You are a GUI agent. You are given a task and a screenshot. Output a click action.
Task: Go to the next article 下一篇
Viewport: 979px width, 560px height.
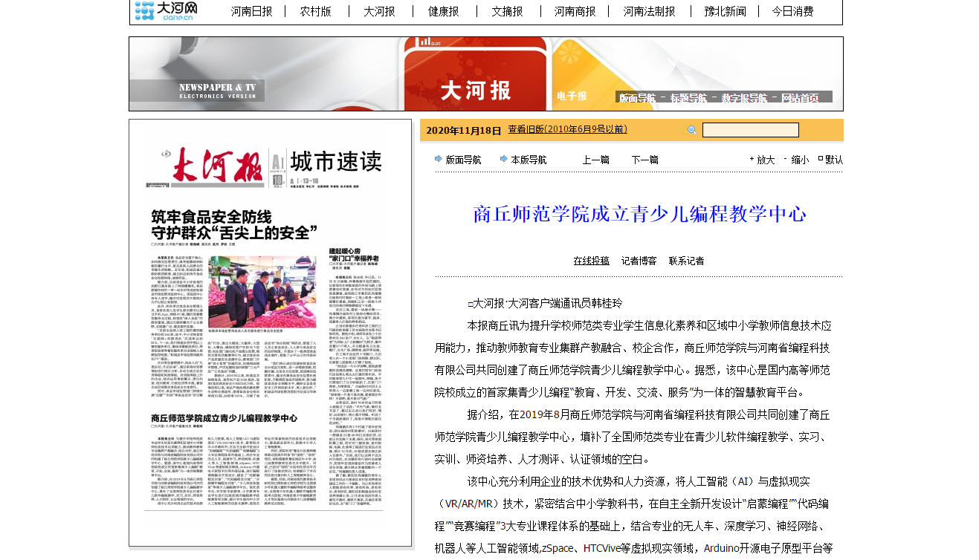(x=644, y=160)
